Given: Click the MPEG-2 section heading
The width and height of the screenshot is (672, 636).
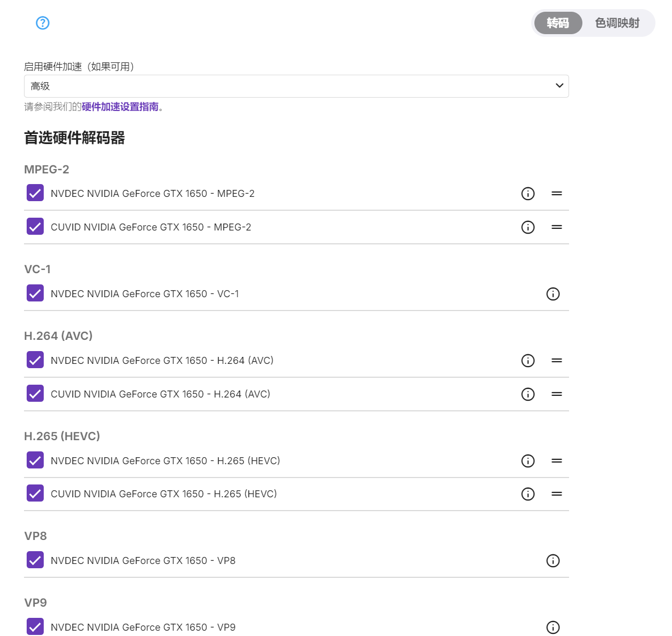Looking at the screenshot, I should click(x=46, y=170).
